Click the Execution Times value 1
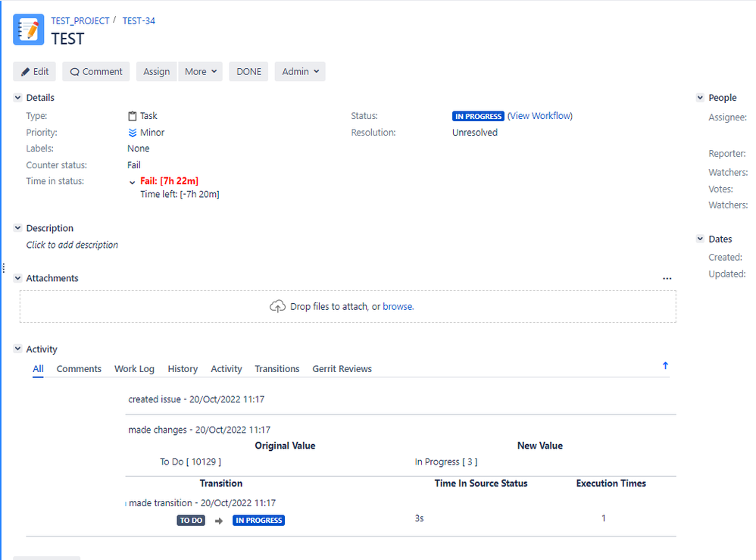The width and height of the screenshot is (756, 560). (x=603, y=518)
